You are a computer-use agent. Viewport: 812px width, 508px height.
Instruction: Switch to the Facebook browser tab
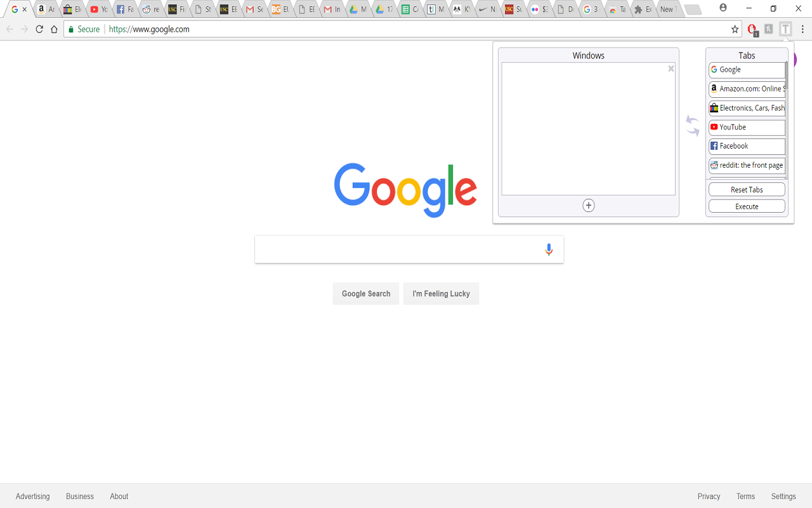(125, 10)
